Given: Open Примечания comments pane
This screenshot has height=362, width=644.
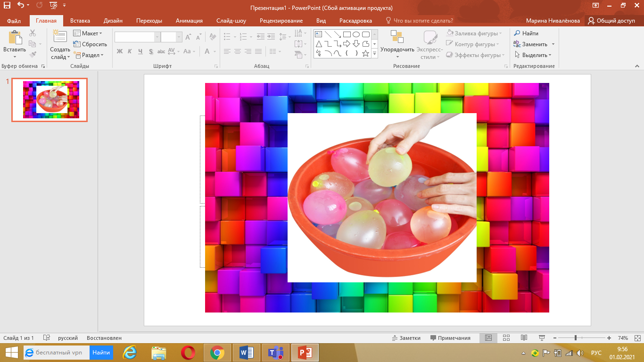Looking at the screenshot, I should click(x=450, y=338).
